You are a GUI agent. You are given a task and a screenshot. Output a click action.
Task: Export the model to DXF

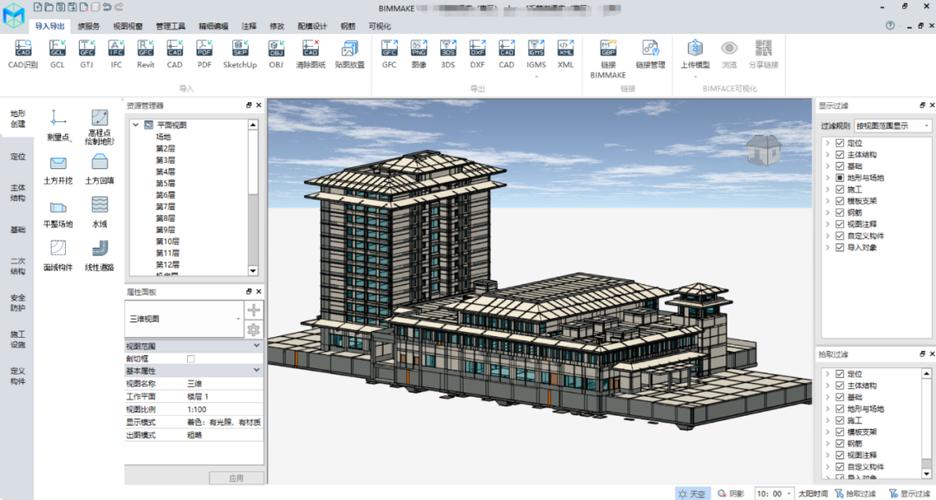pos(477,54)
